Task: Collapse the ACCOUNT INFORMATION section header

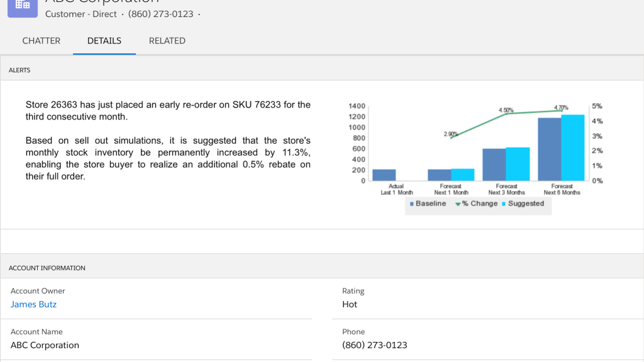Action: (x=47, y=267)
